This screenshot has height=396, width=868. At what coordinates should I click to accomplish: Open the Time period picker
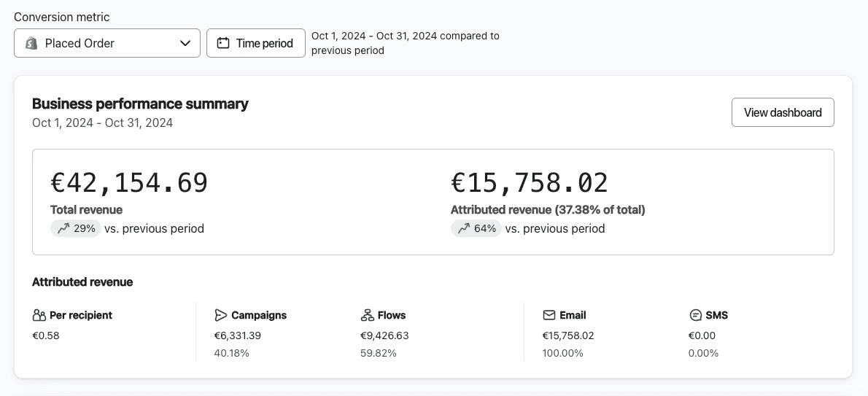[x=256, y=43]
